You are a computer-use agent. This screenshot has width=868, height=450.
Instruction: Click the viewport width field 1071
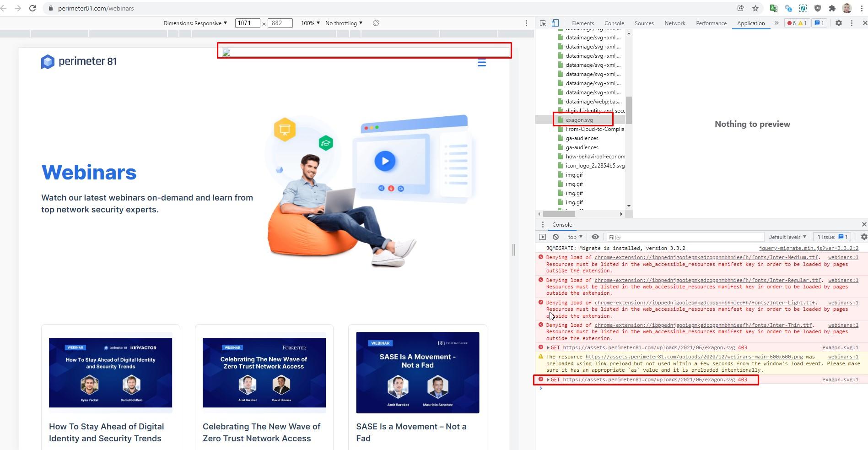point(248,23)
